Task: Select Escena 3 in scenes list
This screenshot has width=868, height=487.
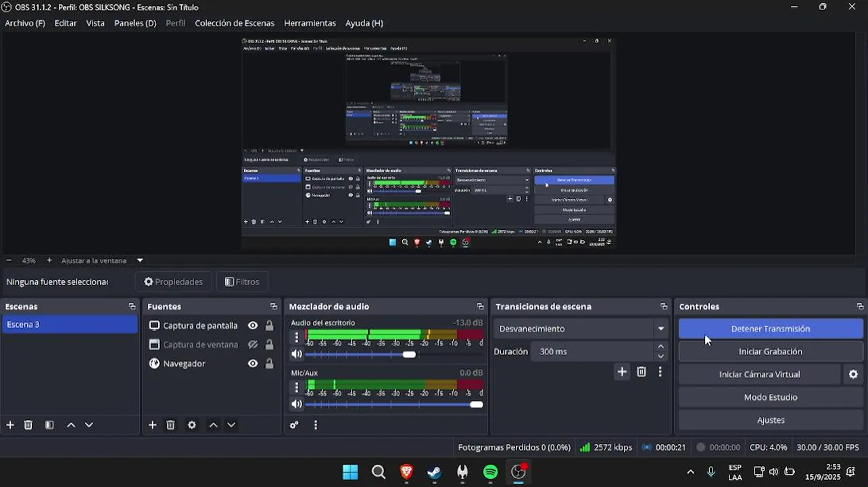Action: click(70, 325)
